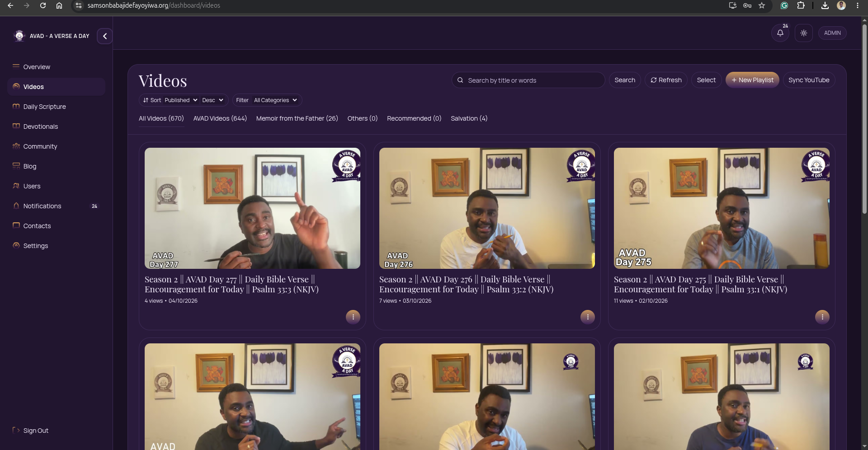
Task: Open the browser profile avatar
Action: pyautogui.click(x=841, y=5)
